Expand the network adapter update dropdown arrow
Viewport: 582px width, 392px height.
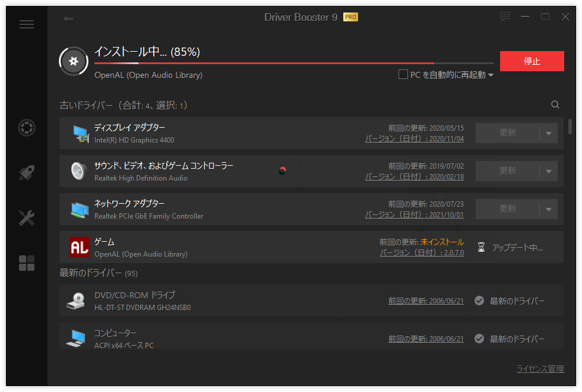point(549,209)
